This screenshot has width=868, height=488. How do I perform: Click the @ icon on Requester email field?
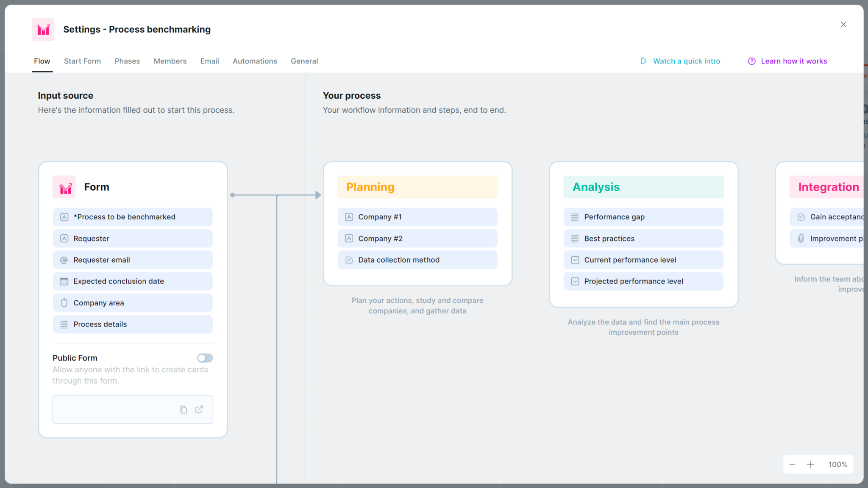(64, 260)
